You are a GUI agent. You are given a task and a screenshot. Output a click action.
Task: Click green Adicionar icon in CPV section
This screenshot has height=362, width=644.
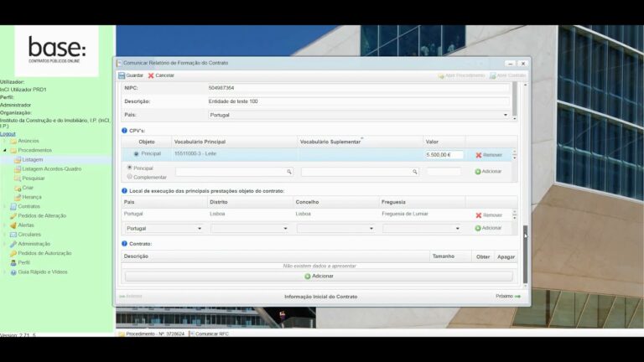478,172
